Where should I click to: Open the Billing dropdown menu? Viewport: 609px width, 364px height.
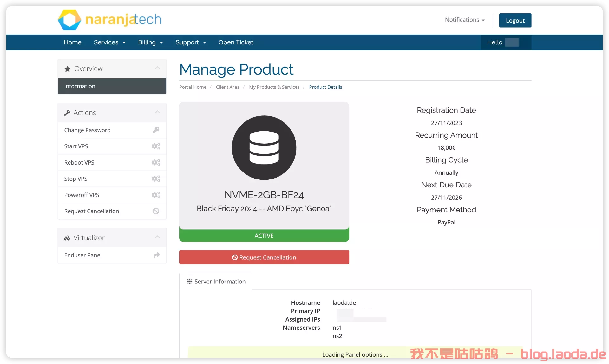coord(150,42)
